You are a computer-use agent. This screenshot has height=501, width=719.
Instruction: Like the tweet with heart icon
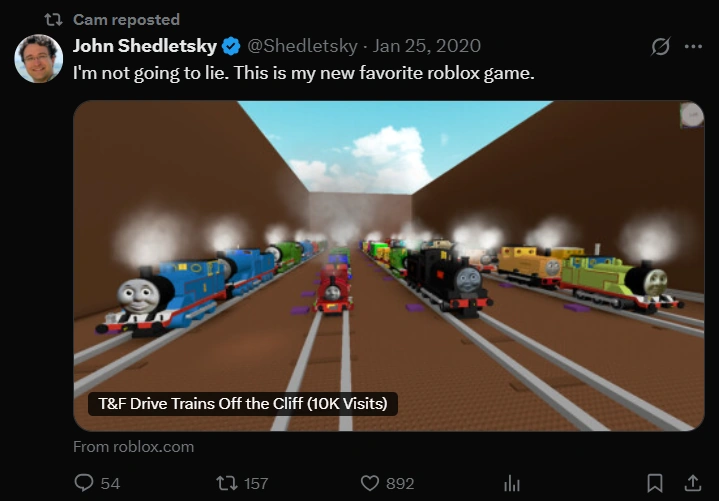[x=370, y=483]
